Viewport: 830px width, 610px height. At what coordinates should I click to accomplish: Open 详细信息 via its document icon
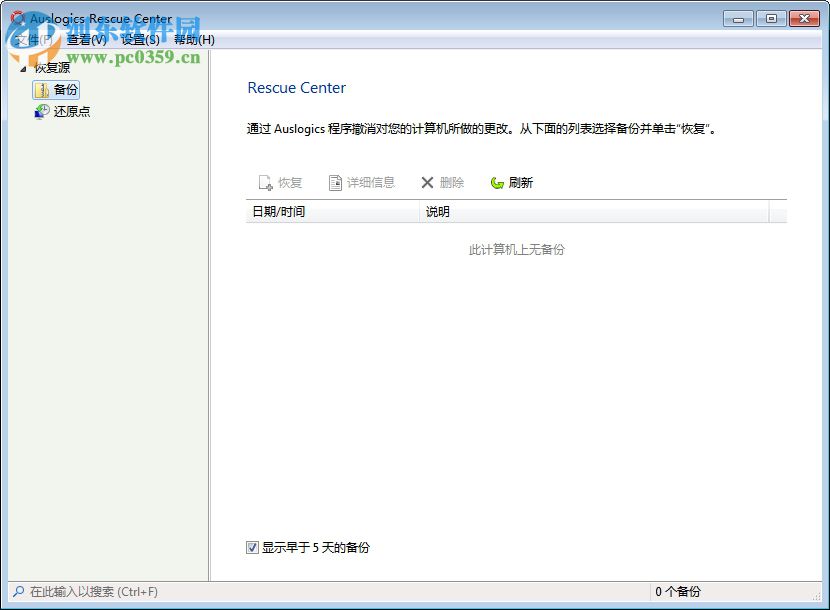point(335,182)
